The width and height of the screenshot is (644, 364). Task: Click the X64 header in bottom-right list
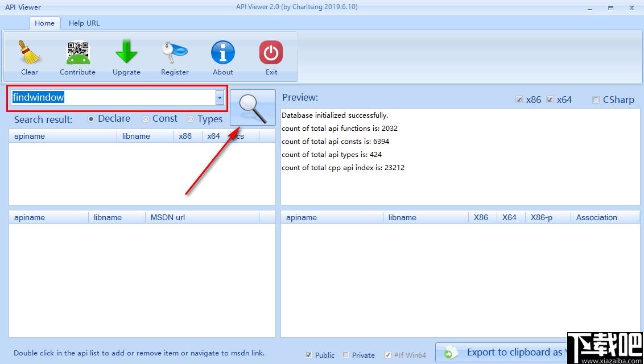tap(511, 217)
